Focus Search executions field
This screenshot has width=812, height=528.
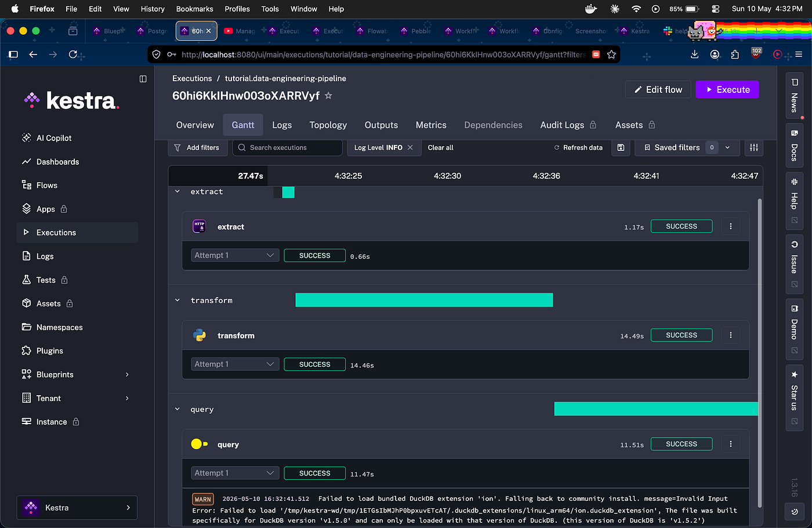pyautogui.click(x=287, y=148)
